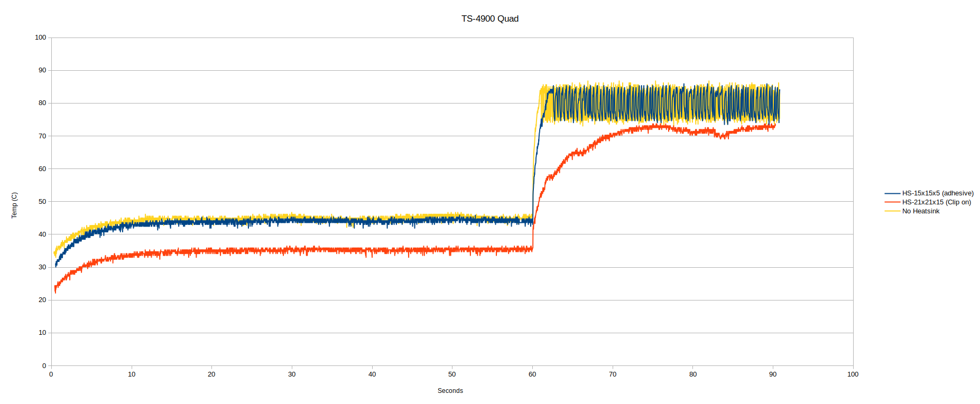This screenshot has height=404, width=980.
Task: Click the blue line swatch in legend
Action: [892, 193]
